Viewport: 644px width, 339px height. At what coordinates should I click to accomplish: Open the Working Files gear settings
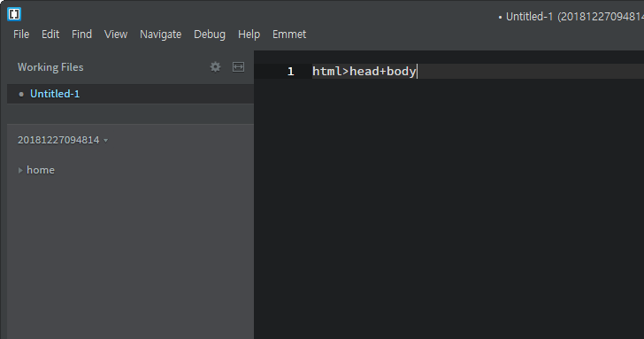[215, 67]
